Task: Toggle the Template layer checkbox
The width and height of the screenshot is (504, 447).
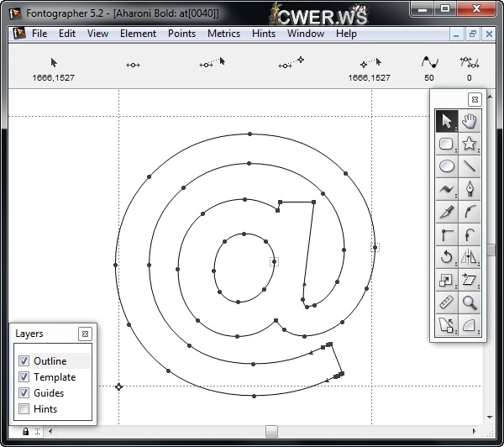Action: (x=24, y=377)
